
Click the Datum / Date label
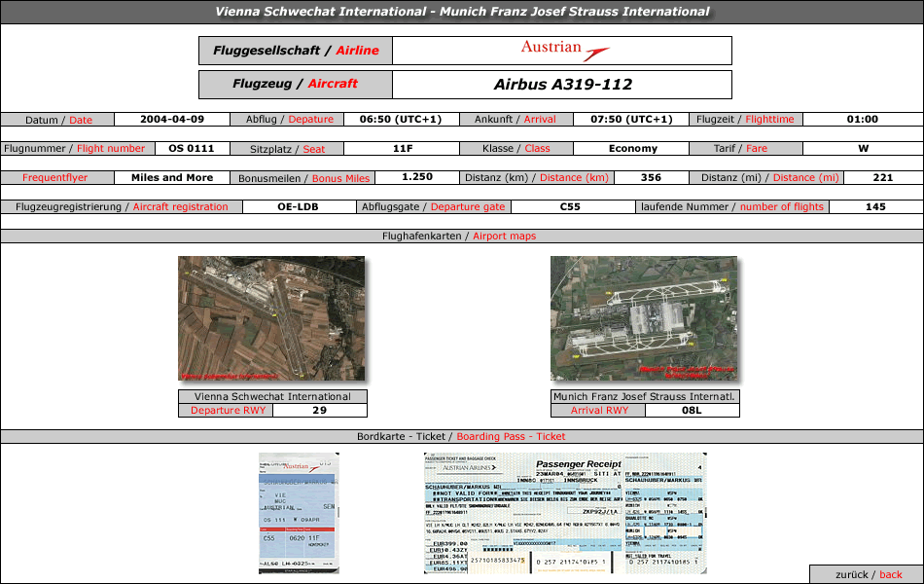58,120
